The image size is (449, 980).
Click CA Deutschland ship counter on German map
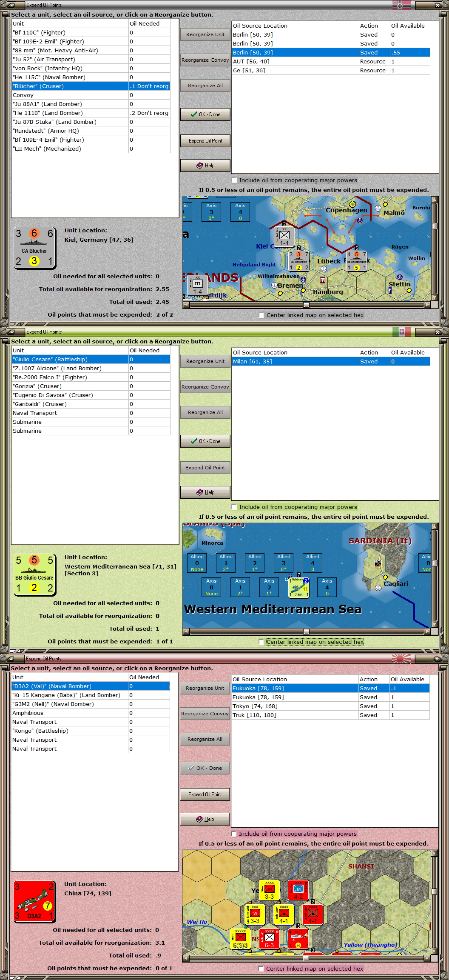tap(357, 261)
